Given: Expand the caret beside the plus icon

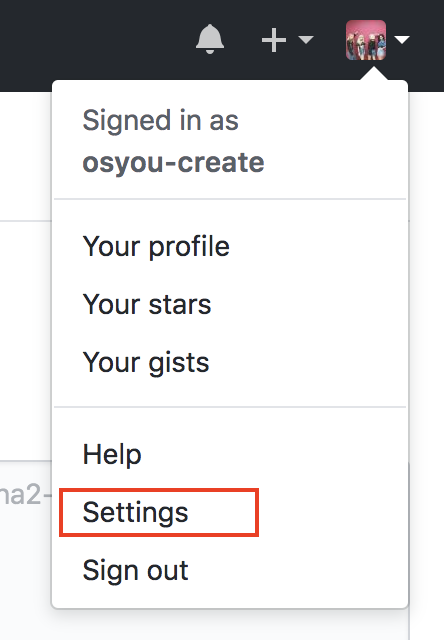Looking at the screenshot, I should pyautogui.click(x=306, y=40).
